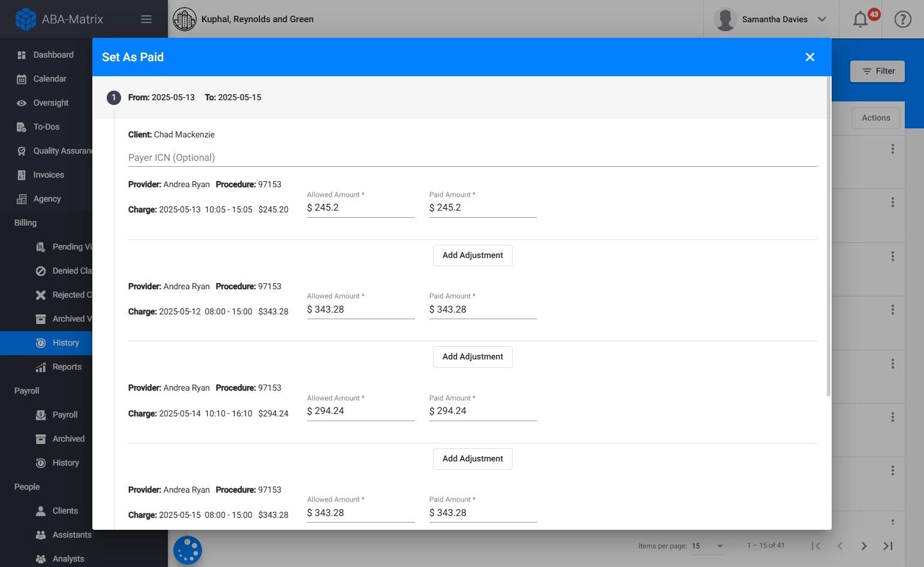The image size is (924, 567).
Task: Open the Invoices icon in sidebar
Action: click(x=22, y=175)
